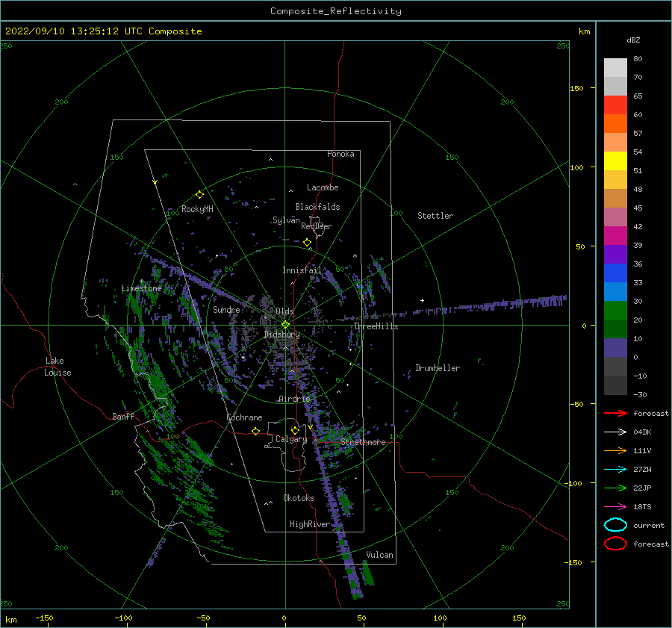
Task: Click the Lacombe town label
Action: coord(323,187)
